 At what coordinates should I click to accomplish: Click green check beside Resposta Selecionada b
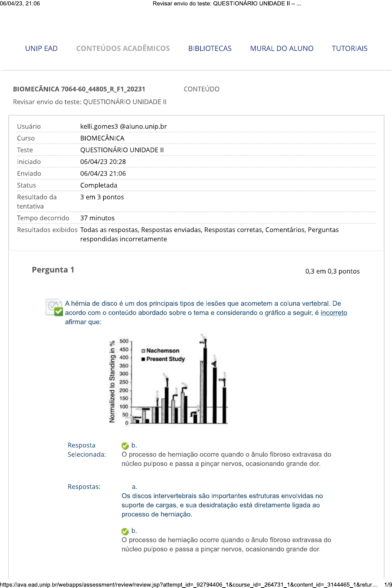point(125,446)
